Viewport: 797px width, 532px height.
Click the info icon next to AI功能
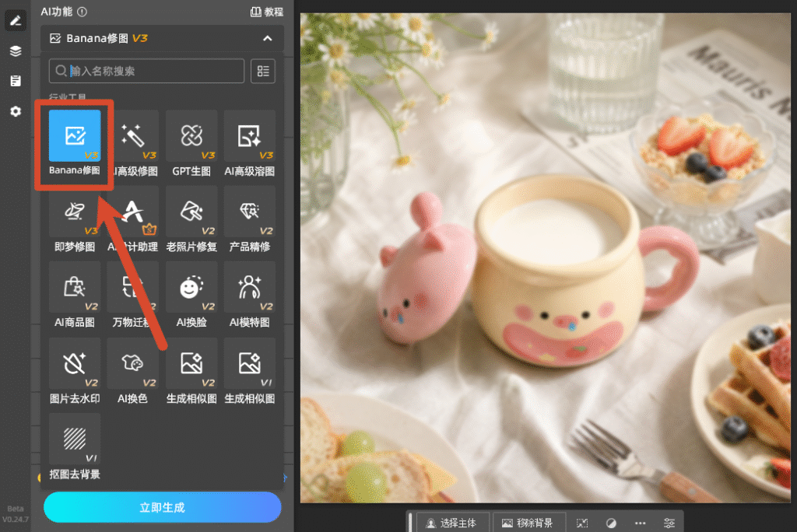tap(82, 12)
